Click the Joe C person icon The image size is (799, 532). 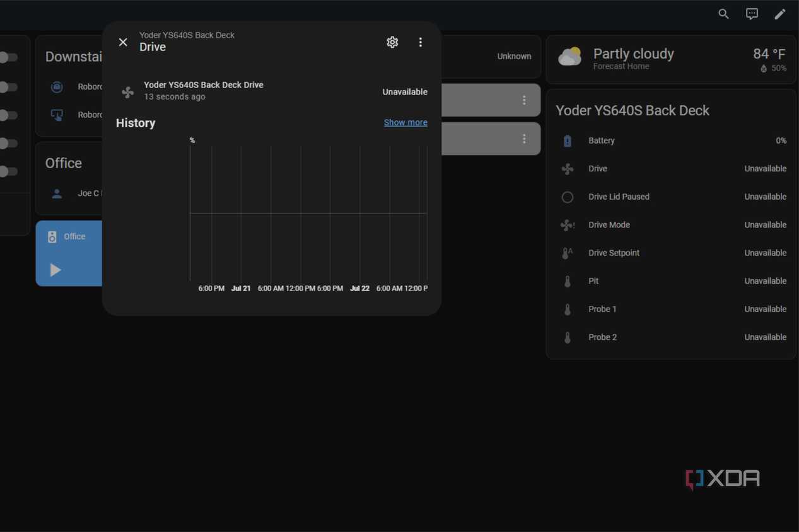click(57, 194)
